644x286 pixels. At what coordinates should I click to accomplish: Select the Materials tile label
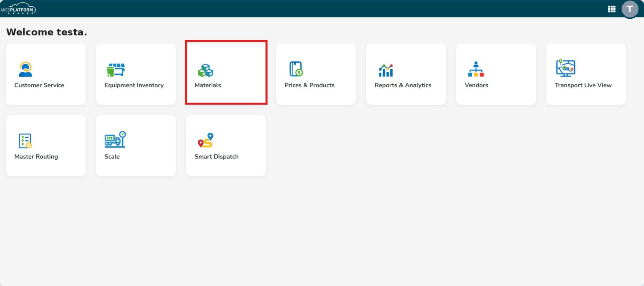pyautogui.click(x=208, y=85)
